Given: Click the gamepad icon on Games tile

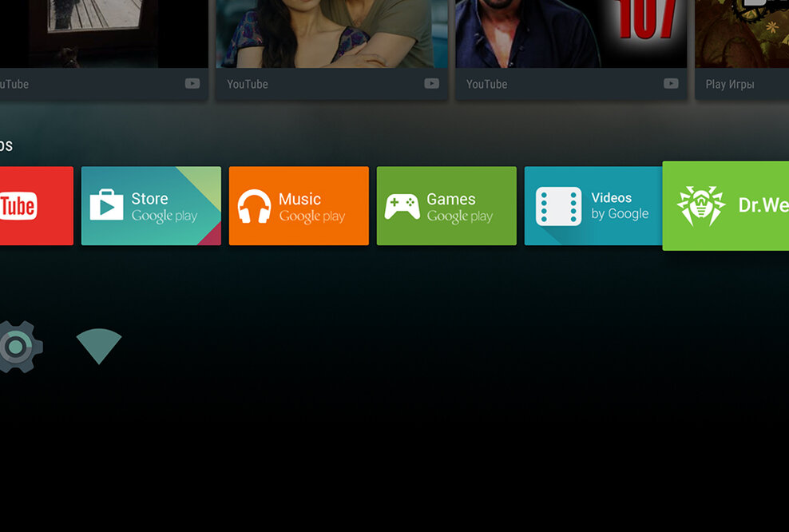Looking at the screenshot, I should 402,206.
